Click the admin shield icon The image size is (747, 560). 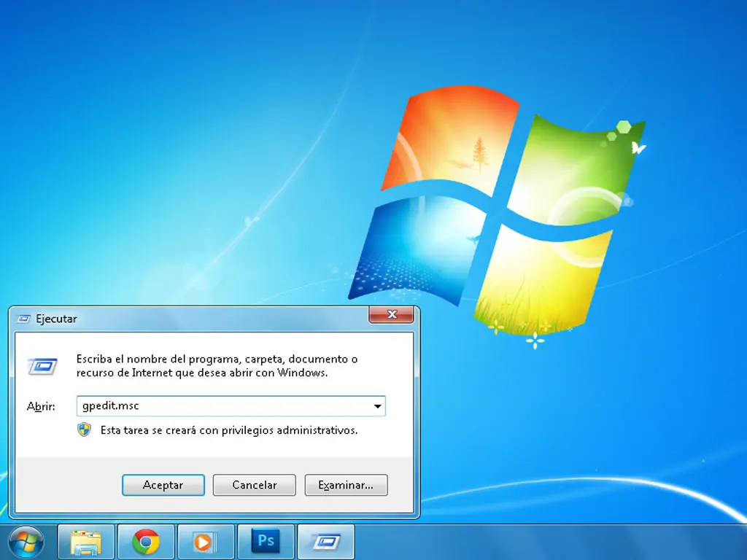pyautogui.click(x=85, y=429)
